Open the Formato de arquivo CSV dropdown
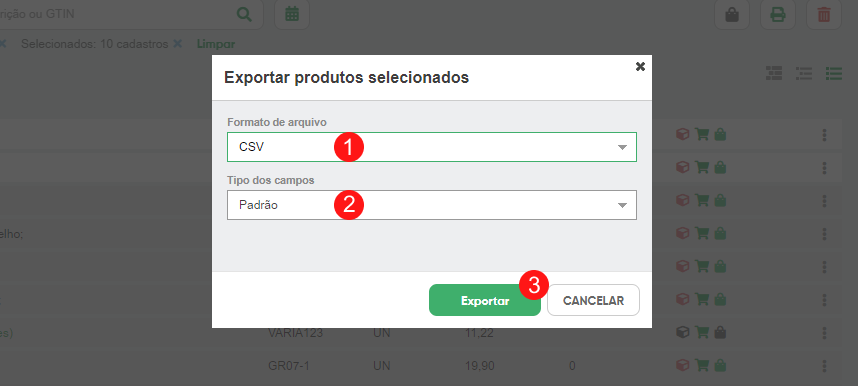This screenshot has height=386, width=858. [432, 147]
